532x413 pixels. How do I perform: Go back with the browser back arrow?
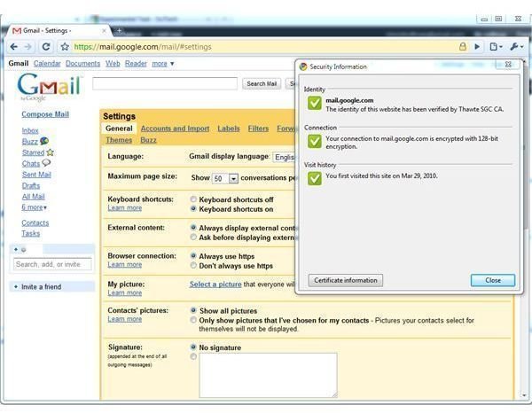pos(14,46)
